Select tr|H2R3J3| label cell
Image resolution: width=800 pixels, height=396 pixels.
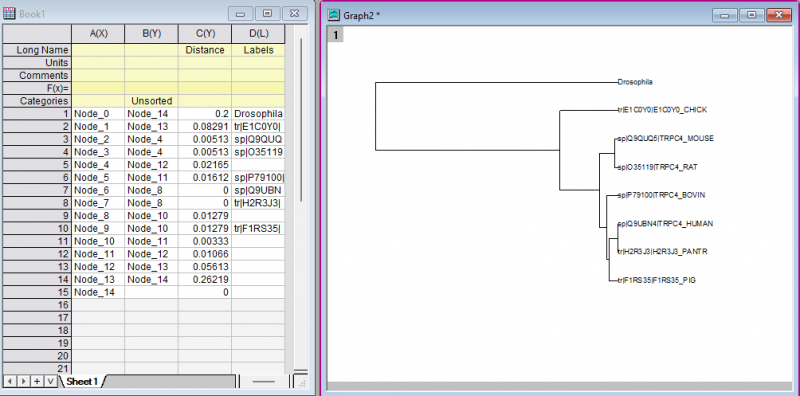258,203
